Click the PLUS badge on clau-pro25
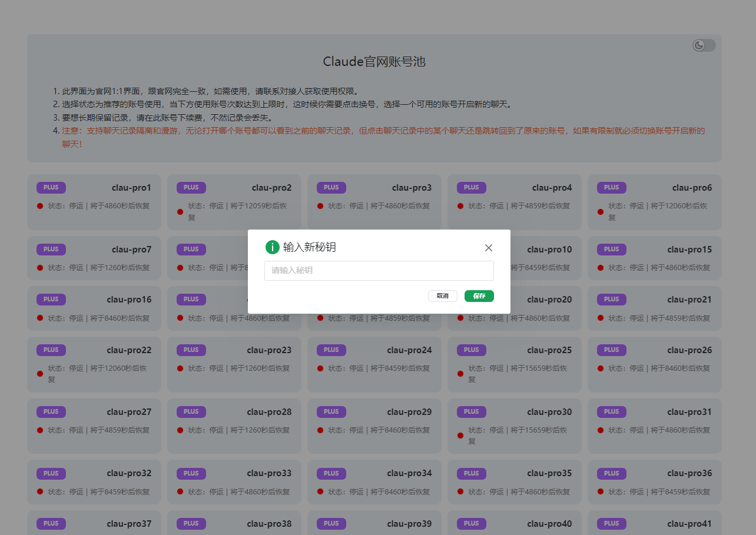The height and width of the screenshot is (535, 756). [472, 350]
